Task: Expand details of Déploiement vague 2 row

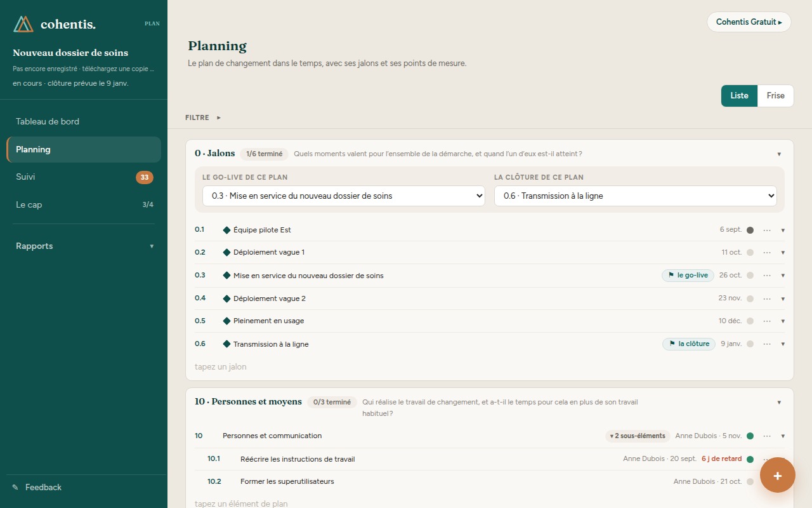Action: tap(783, 299)
